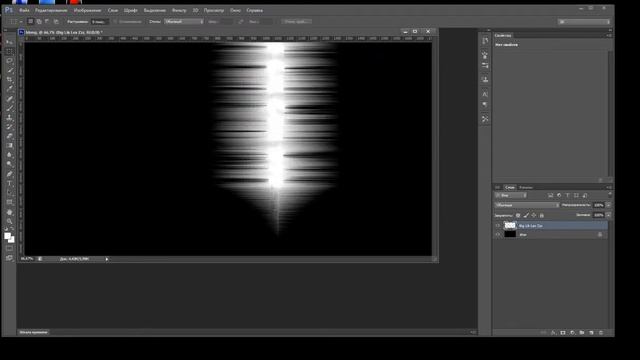The width and height of the screenshot is (640, 360).
Task: Open the Просмотр menu
Action: 214,10
